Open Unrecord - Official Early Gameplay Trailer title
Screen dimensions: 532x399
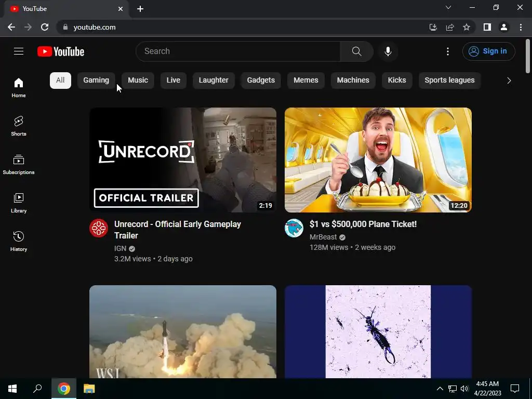pos(178,230)
